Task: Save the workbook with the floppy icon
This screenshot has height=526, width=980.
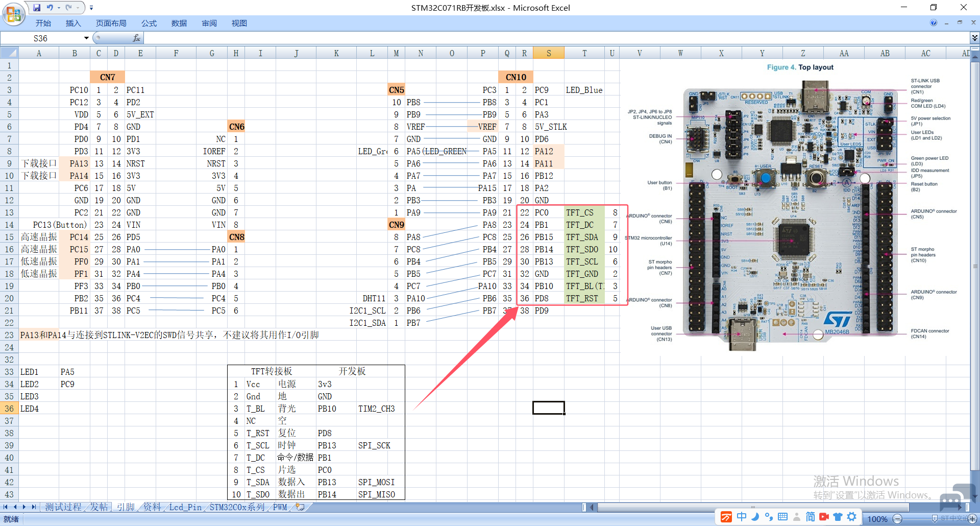Action: click(37, 8)
